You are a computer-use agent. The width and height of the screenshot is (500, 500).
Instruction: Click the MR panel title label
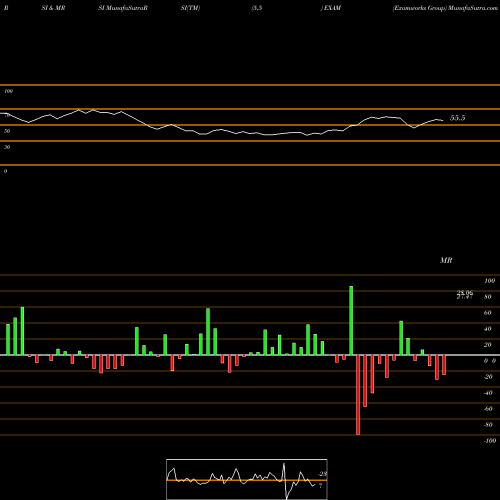[446, 260]
